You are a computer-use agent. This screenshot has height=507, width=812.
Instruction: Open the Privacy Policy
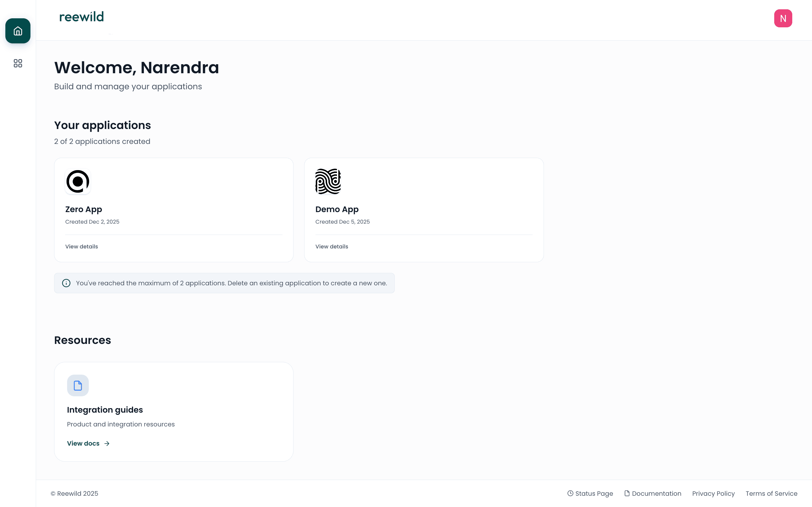click(x=713, y=493)
